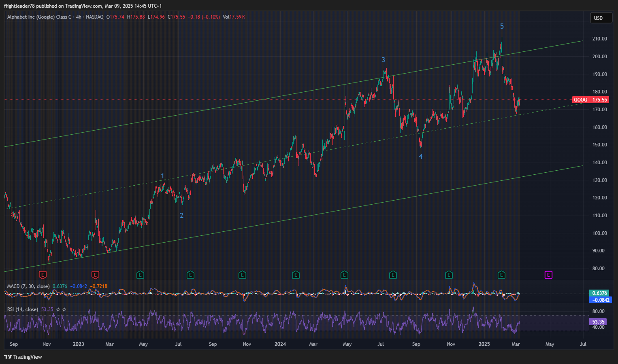
Task: Select the green earnings marker in early 2024
Action: pos(296,275)
